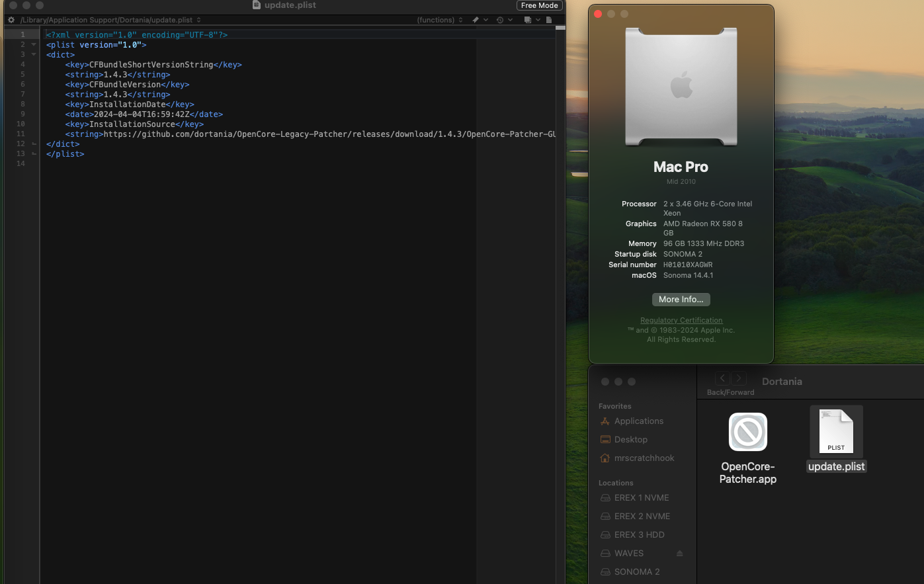Click the fold end marker on line 12

(34, 144)
